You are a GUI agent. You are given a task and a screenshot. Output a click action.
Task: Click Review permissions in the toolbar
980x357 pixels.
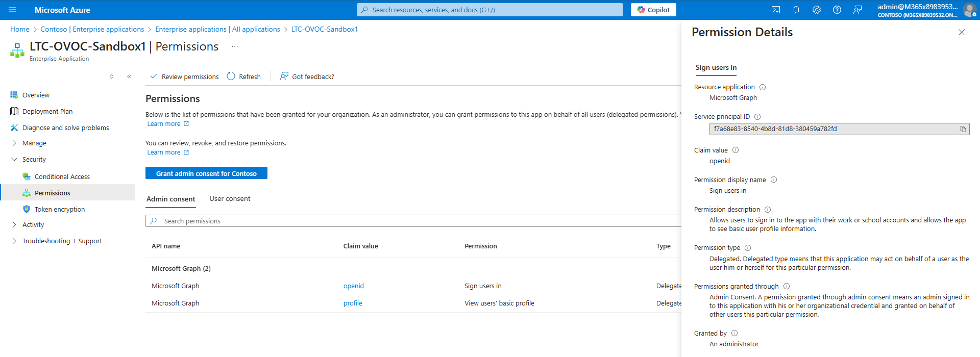[184, 76]
